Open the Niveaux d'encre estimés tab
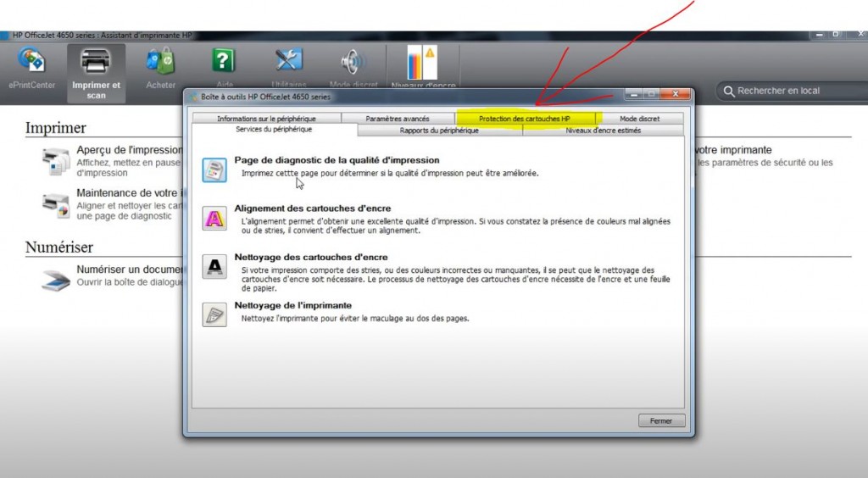The image size is (868, 478). click(x=603, y=131)
